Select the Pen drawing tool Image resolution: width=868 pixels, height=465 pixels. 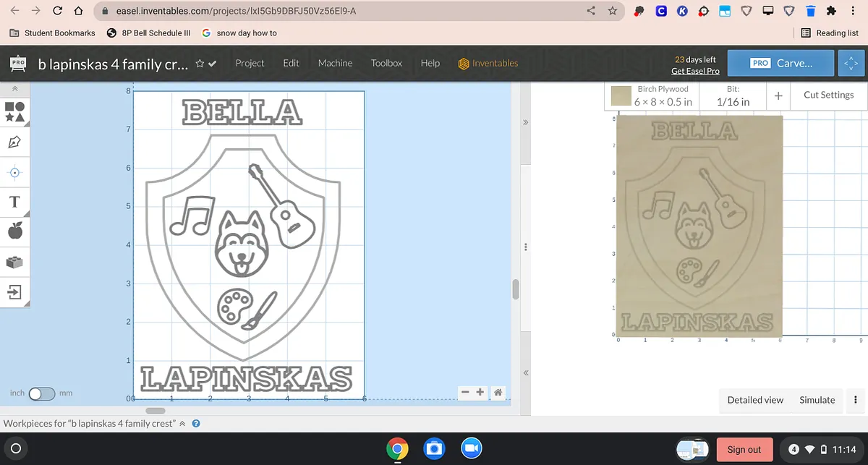click(x=14, y=142)
